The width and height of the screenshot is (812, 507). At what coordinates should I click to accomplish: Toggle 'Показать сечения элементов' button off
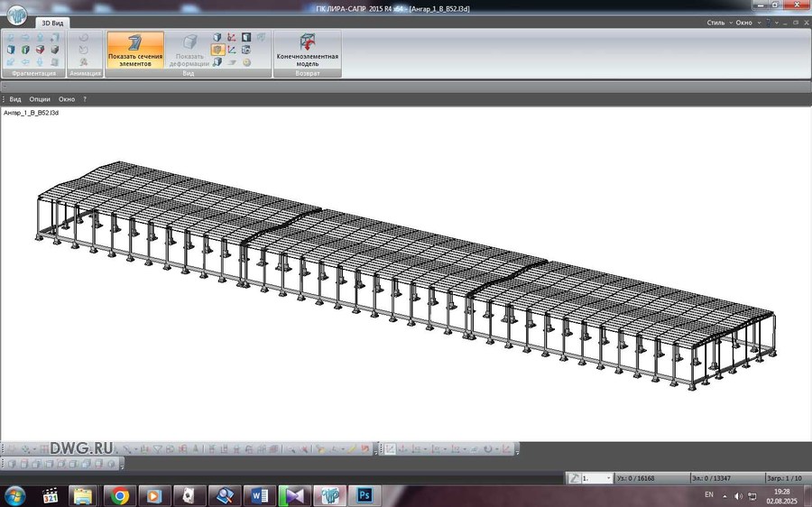coord(135,50)
